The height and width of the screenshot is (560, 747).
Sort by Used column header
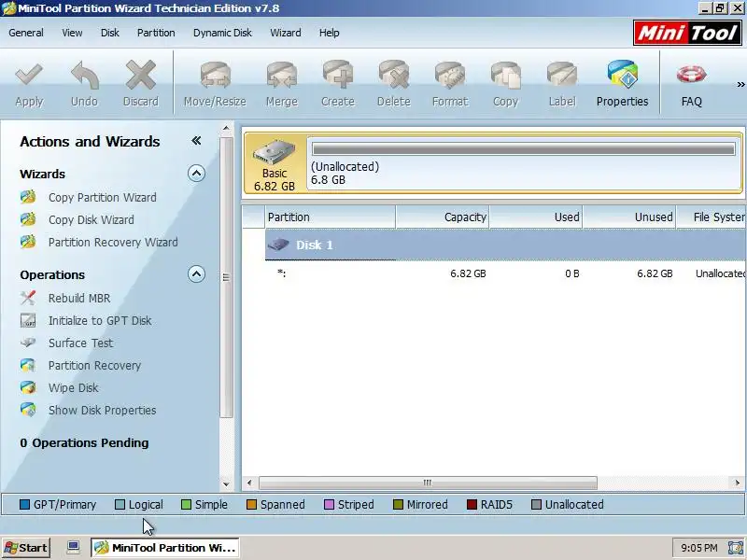click(536, 217)
